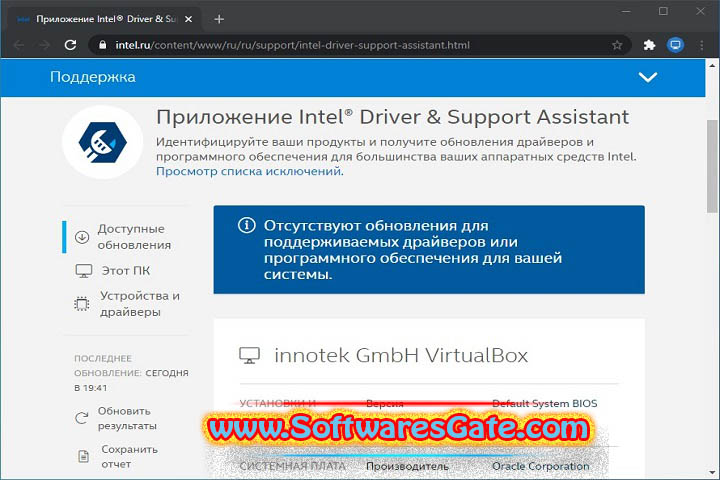720x480 pixels.
Task: Click the innotek GmbH VirtualBox heading
Action: pos(401,356)
